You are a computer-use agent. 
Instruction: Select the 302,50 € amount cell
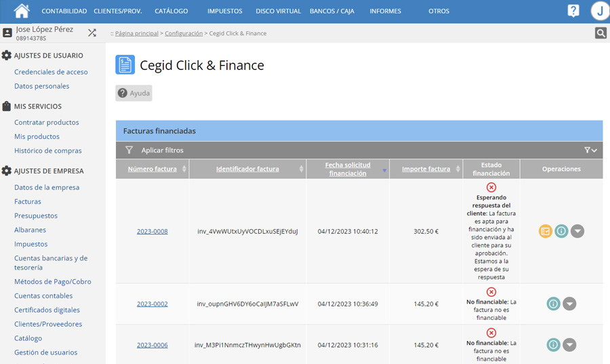426,231
